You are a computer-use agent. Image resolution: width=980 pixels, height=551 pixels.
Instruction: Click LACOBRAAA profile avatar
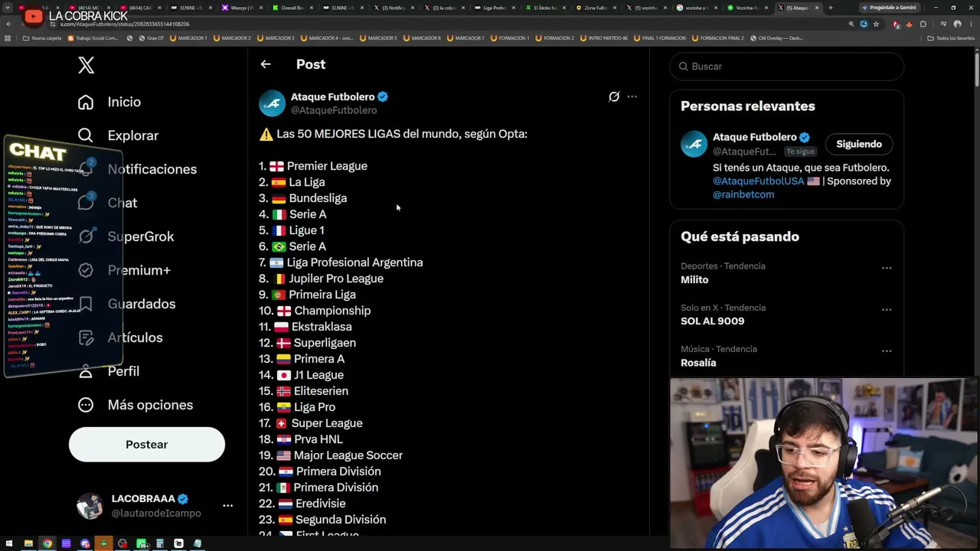pyautogui.click(x=90, y=505)
